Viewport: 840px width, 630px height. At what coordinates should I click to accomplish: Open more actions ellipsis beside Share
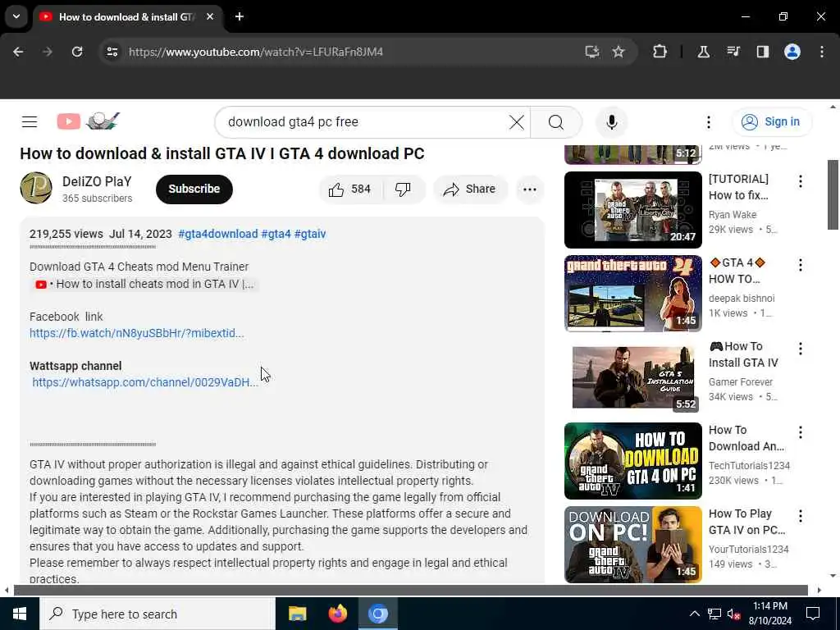pyautogui.click(x=529, y=189)
